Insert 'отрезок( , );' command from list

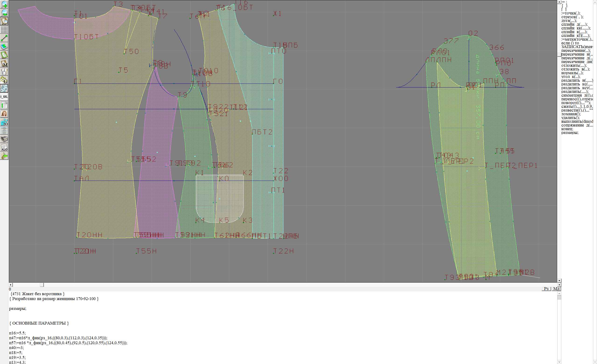tap(572, 17)
